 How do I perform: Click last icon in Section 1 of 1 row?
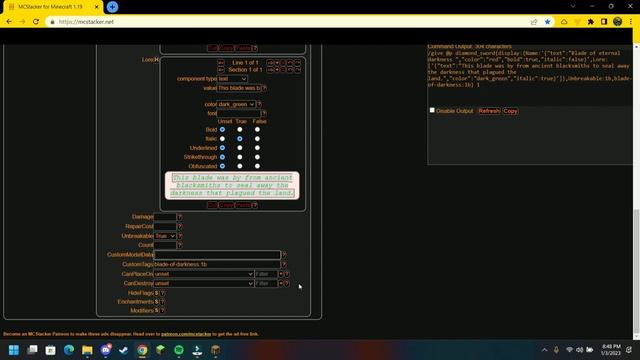(x=298, y=70)
